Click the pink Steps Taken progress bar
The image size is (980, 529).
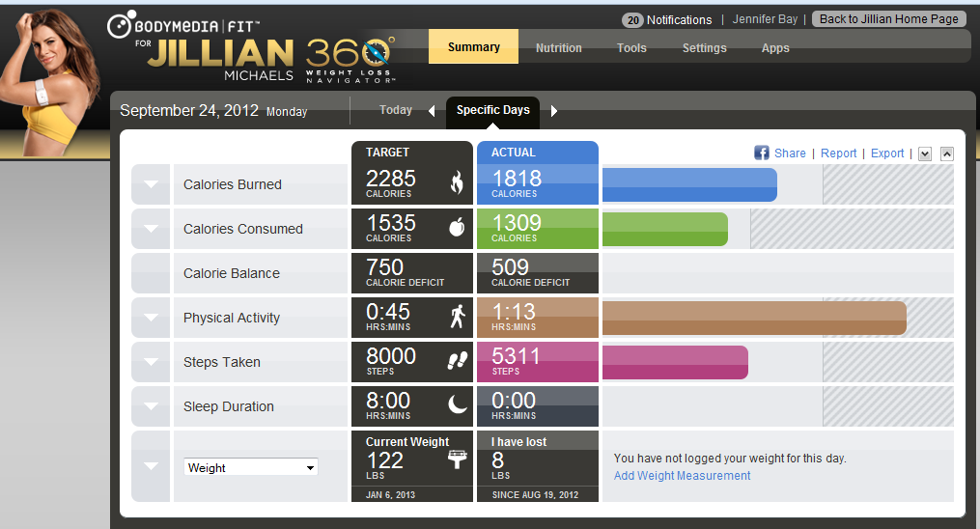coord(675,362)
